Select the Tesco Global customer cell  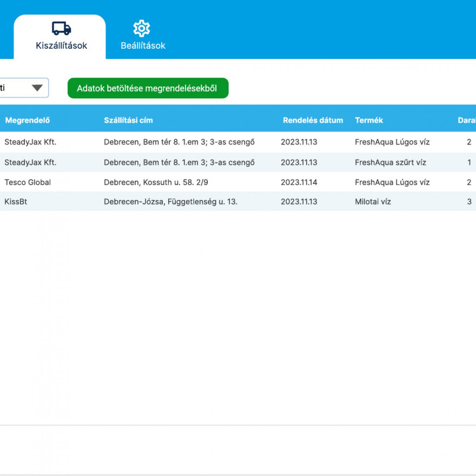[x=28, y=182]
